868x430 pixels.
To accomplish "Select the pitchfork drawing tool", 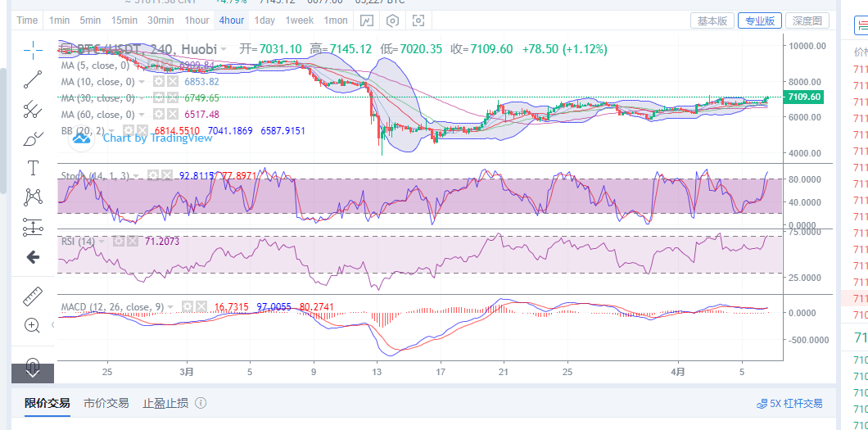I will (34, 109).
